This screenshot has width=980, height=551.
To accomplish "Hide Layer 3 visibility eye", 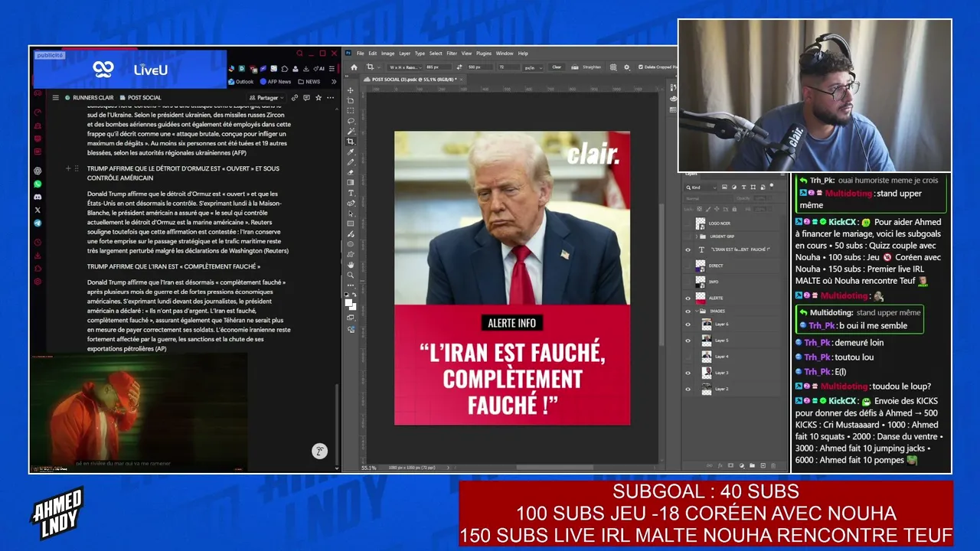I will coord(688,373).
